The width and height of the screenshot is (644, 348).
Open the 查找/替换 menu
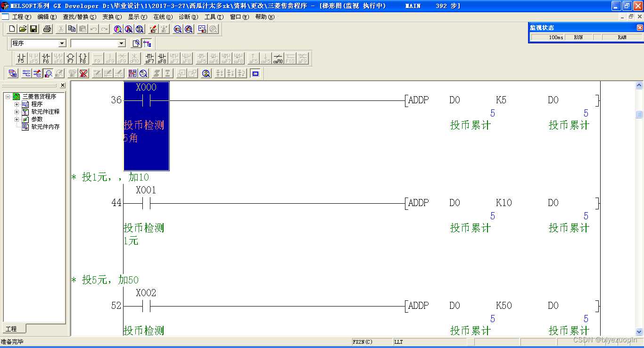point(79,17)
